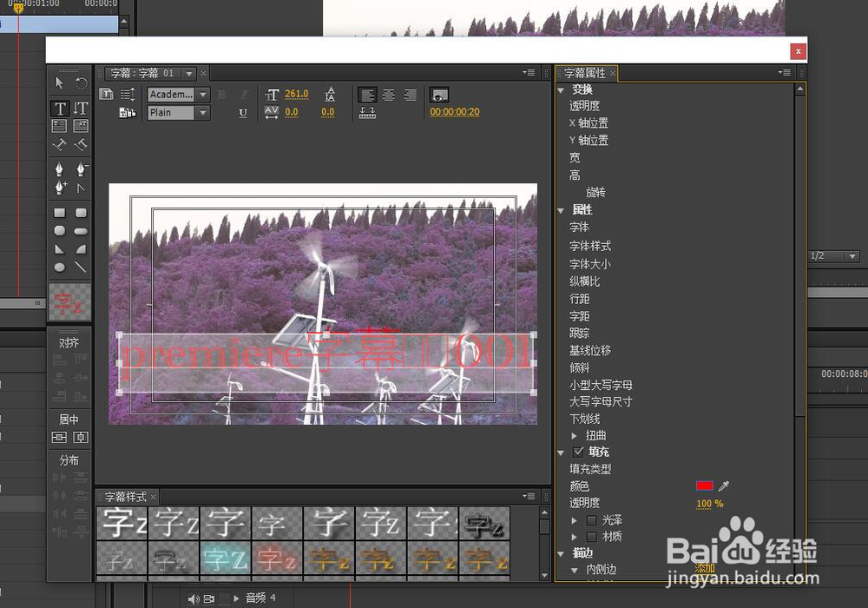This screenshot has height=608, width=868.
Task: Open the title designer panel menu
Action: coord(529,72)
